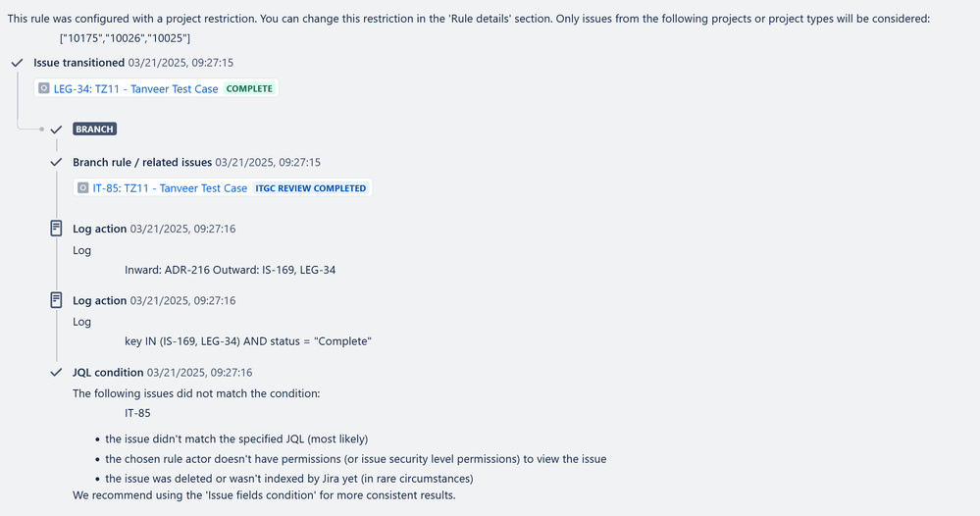This screenshot has width=980, height=516.
Task: Open the LEG-34: TZ11 - Tanveer Test Case link
Action: (135, 88)
